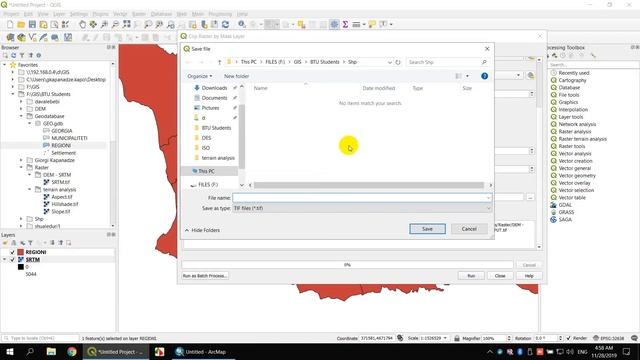
Task: Open the File name dropdown arrow
Action: [x=488, y=198]
